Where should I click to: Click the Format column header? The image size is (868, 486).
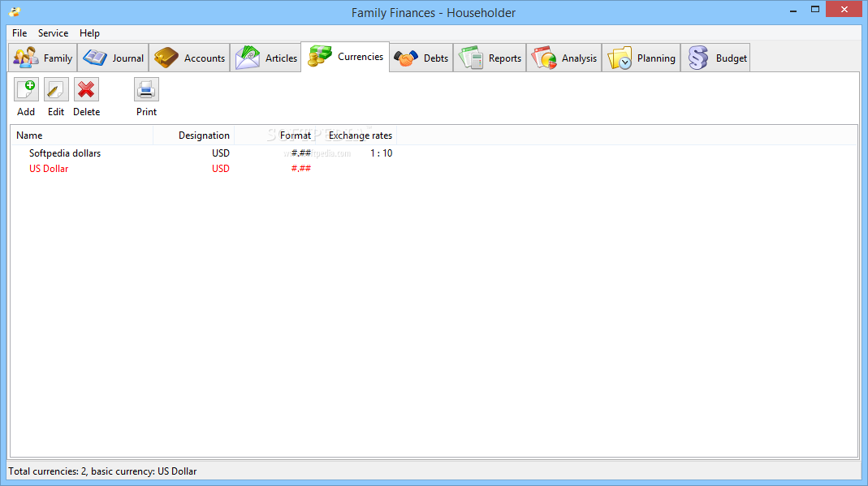coord(274,135)
